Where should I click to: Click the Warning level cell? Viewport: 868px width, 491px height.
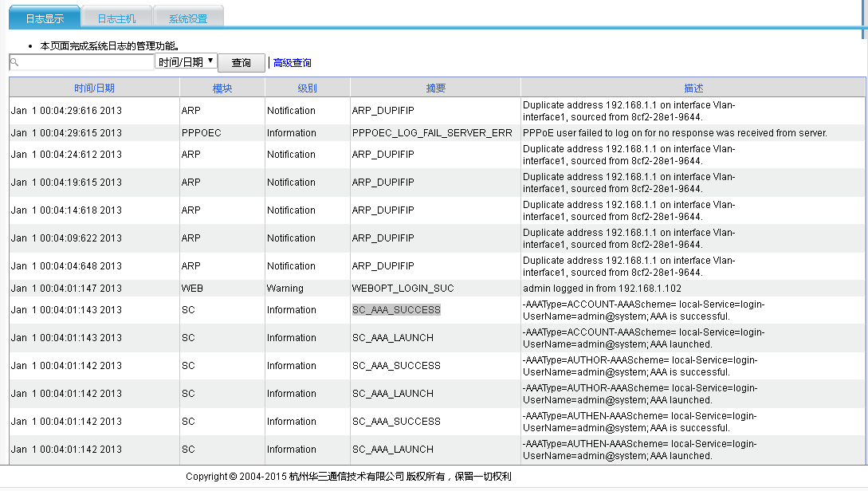[x=285, y=289]
